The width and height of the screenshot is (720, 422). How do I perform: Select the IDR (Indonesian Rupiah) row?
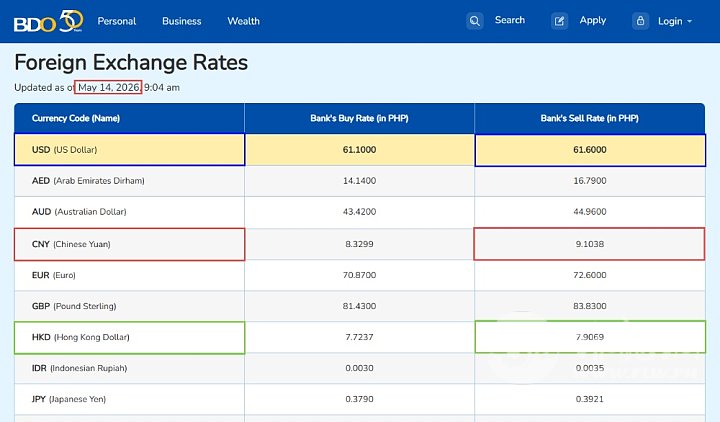point(360,368)
